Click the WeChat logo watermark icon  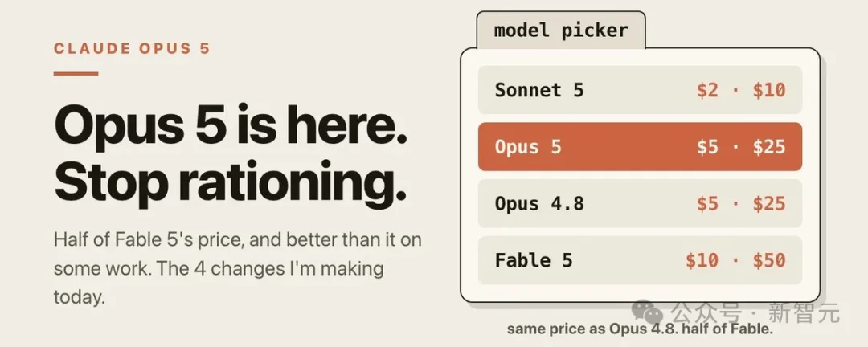click(x=648, y=313)
